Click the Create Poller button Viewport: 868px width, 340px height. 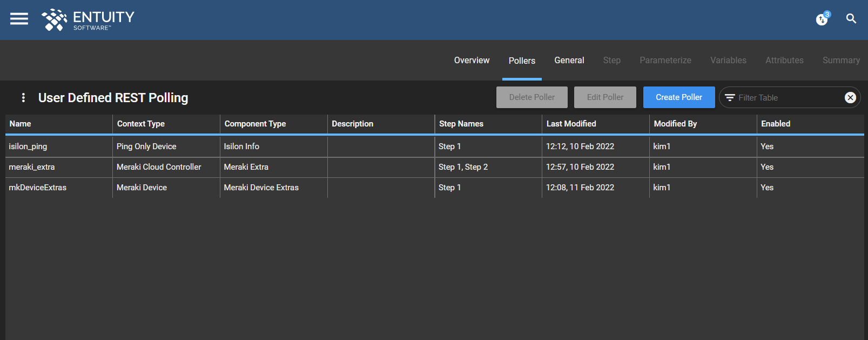(679, 97)
